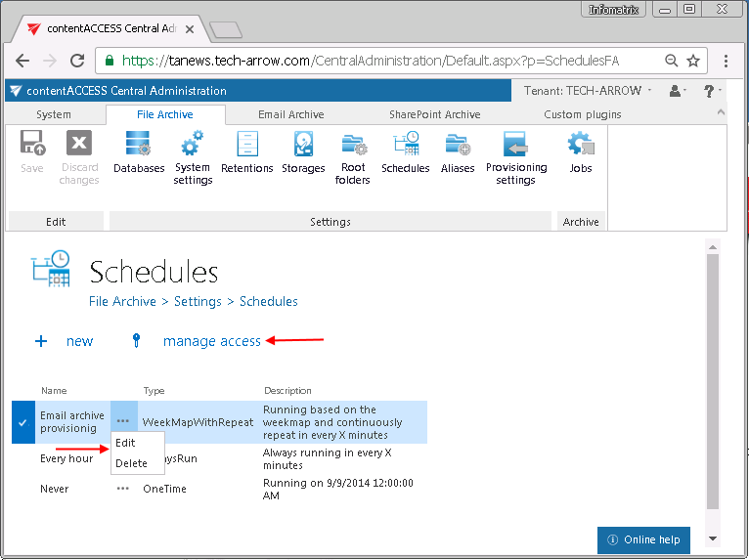This screenshot has height=560, width=749.
Task: Open the user account dropdown menu
Action: pos(679,91)
